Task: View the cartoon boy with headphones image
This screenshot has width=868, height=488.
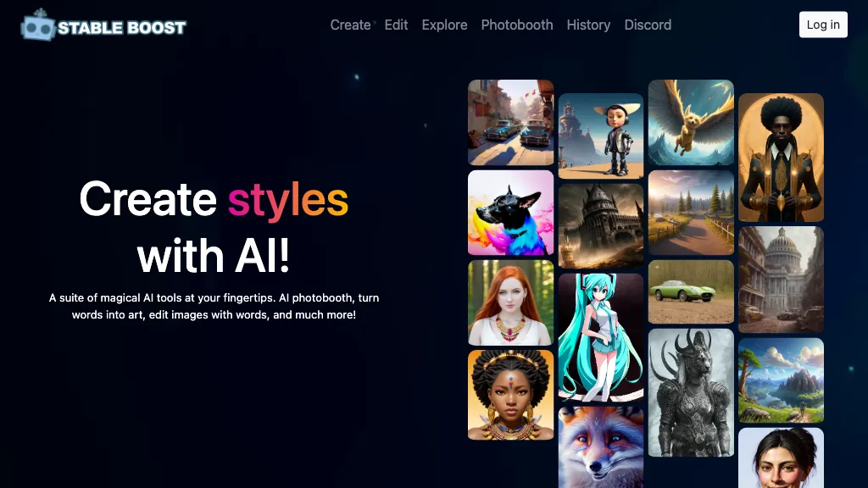Action: (600, 136)
